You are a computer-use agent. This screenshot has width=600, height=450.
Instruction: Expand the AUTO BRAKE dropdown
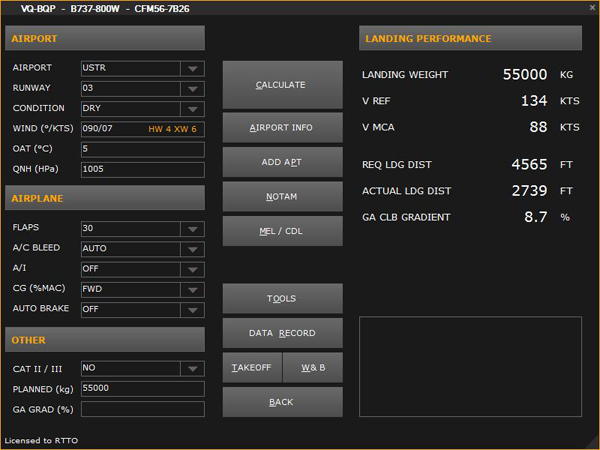pyautogui.click(x=191, y=309)
